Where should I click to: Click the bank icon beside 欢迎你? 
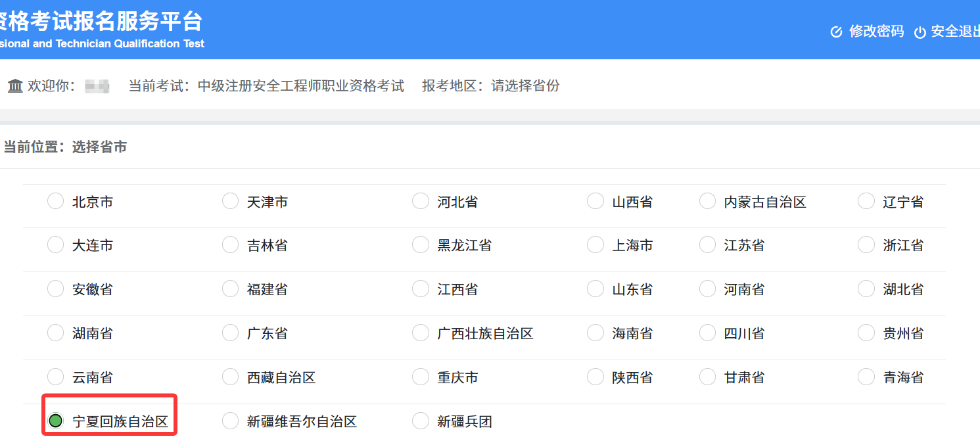tap(14, 85)
